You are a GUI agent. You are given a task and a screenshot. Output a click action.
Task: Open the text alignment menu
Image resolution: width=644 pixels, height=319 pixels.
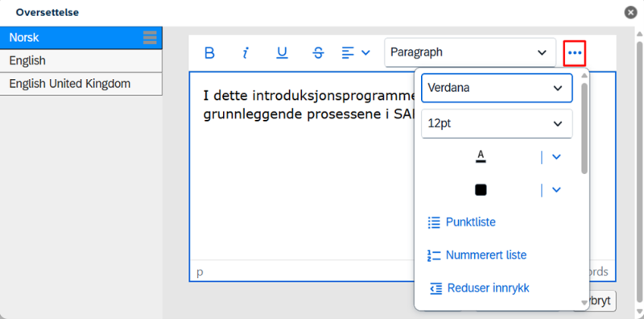(x=356, y=52)
